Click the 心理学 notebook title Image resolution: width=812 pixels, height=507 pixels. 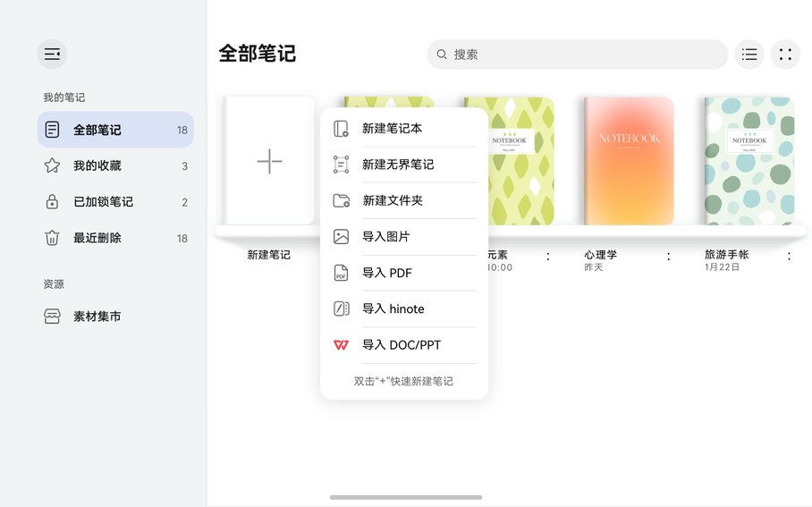[x=601, y=254]
